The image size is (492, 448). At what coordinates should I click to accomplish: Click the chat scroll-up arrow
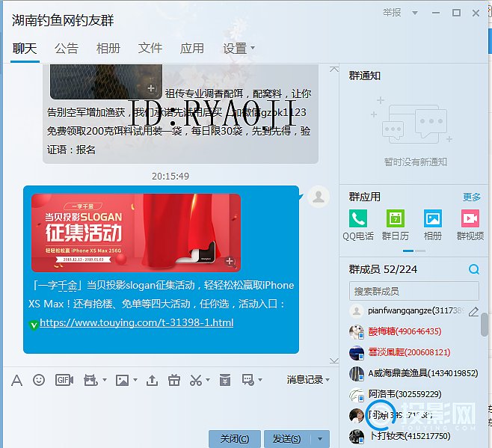334,69
